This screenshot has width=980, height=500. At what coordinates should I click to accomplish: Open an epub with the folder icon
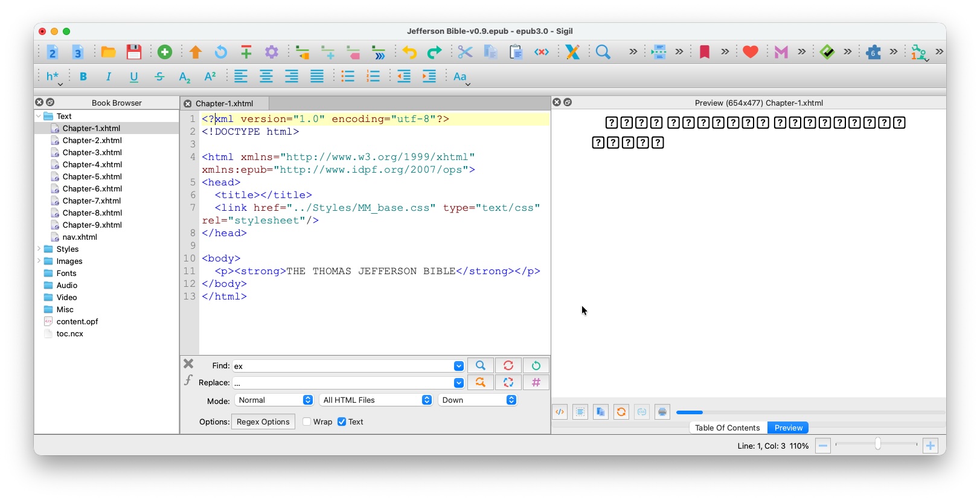[109, 53]
